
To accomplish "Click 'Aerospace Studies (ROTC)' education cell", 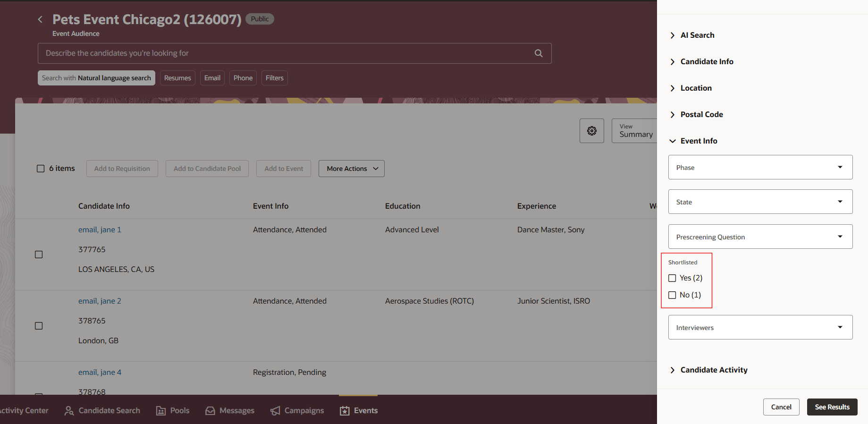I will pyautogui.click(x=430, y=301).
